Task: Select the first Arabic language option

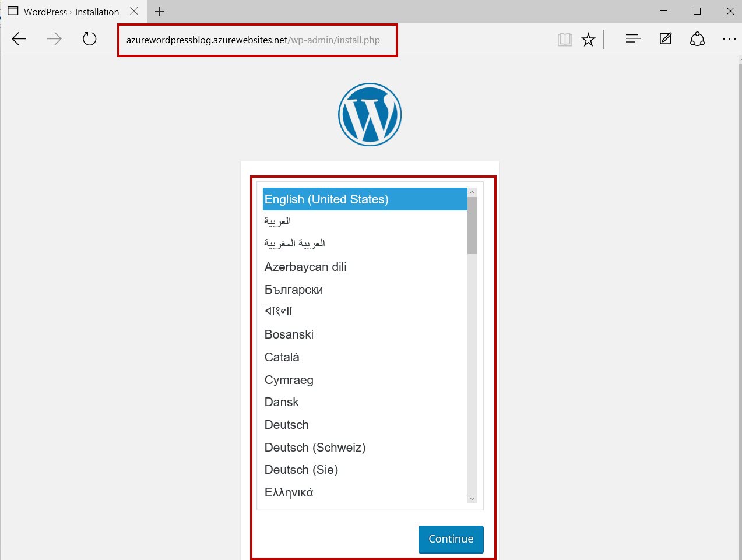Action: pos(365,221)
